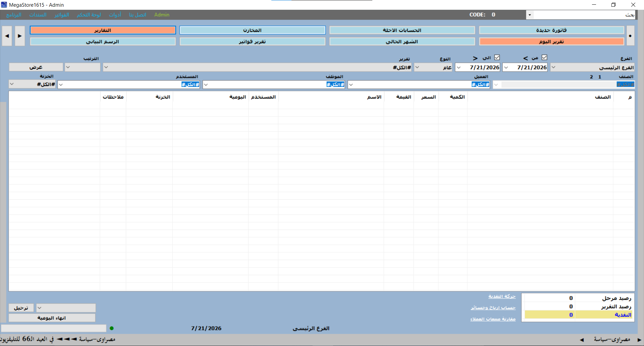Viewport: 644px width, 346px height.
Task: Open the search box dropdown arrow
Action: click(x=530, y=15)
